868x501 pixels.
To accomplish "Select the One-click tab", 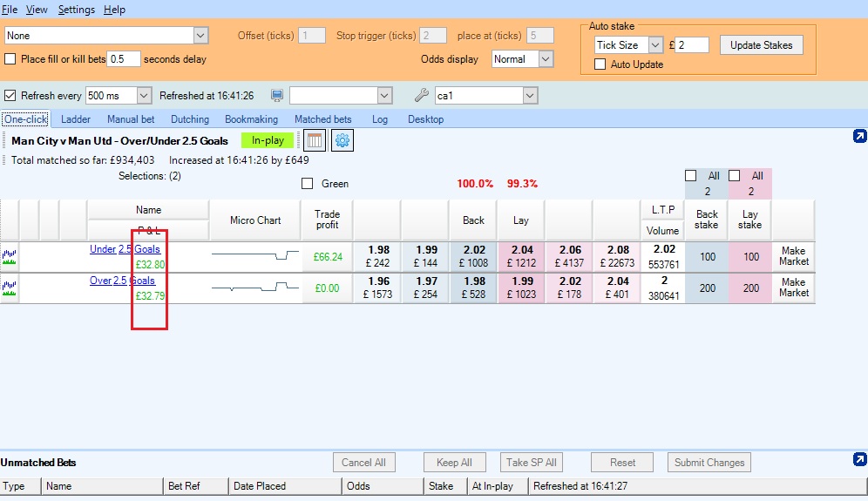I will tap(25, 119).
